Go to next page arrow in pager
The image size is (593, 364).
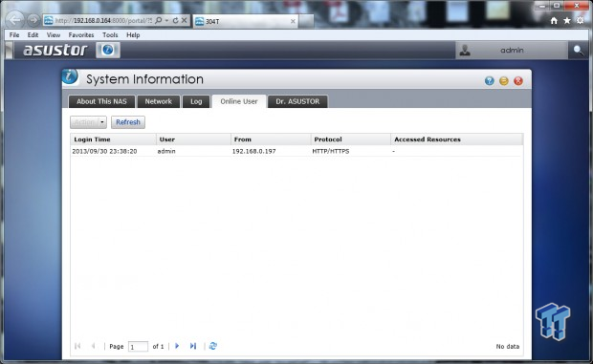click(x=177, y=346)
